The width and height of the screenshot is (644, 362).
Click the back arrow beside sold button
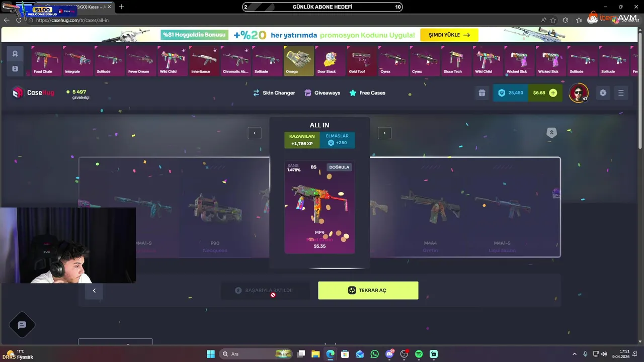[x=94, y=291]
